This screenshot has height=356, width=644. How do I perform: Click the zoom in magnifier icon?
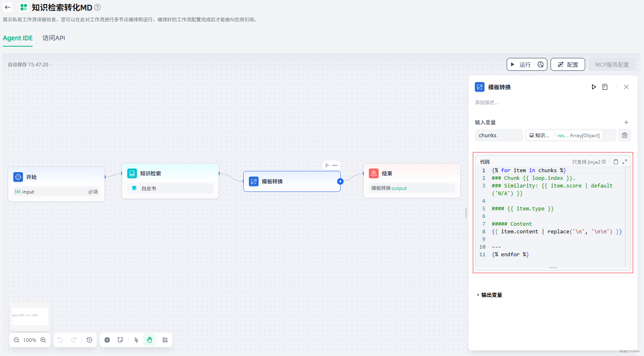coord(43,340)
